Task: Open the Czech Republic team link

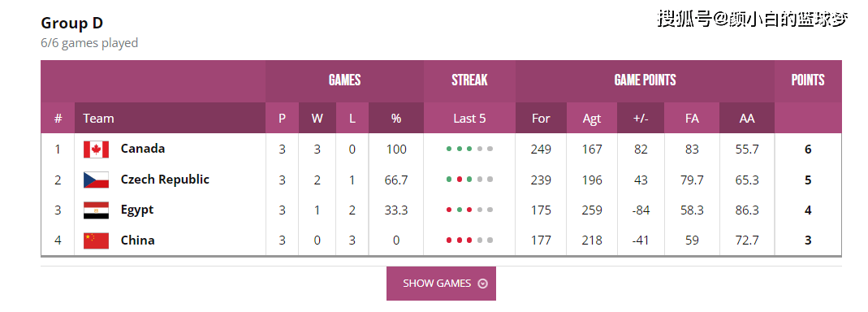Action: (x=165, y=180)
